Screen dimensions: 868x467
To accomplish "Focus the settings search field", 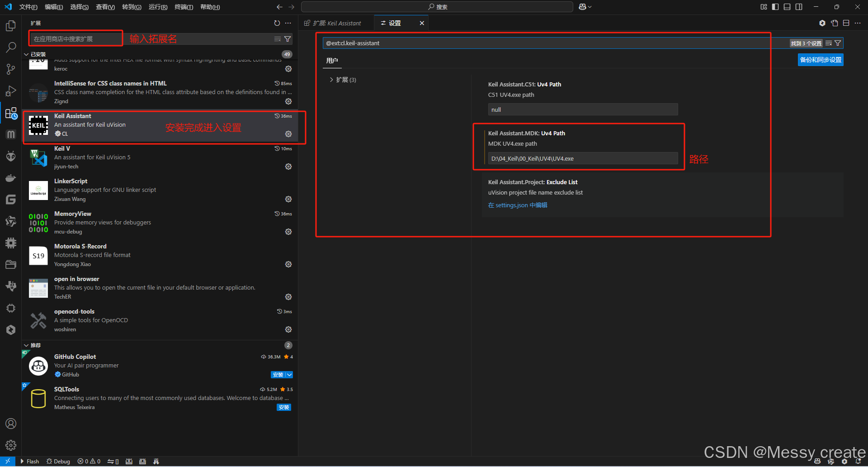I will [556, 43].
